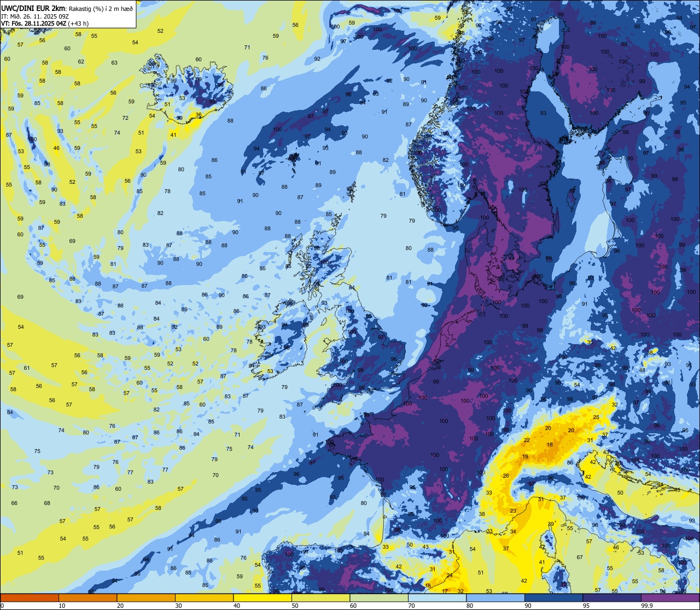Click the 80–90 blue legend swatch
The width and height of the screenshot is (700, 610).
(495, 598)
